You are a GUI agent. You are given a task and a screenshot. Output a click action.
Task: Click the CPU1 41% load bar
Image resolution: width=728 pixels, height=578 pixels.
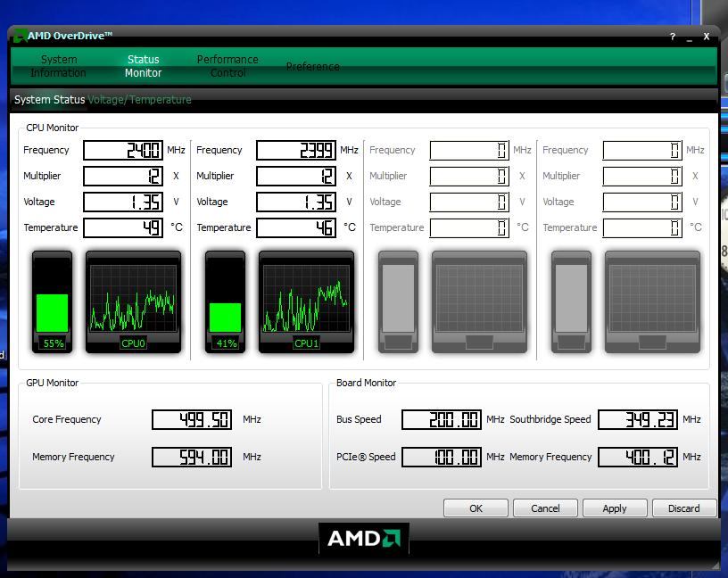point(225,301)
